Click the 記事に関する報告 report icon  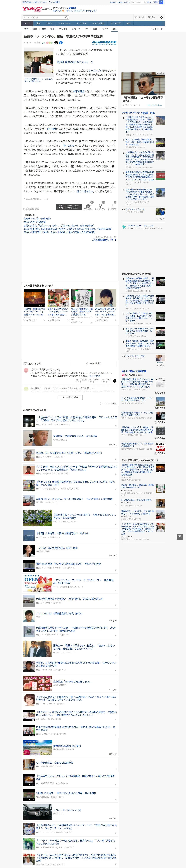tap(24, 209)
